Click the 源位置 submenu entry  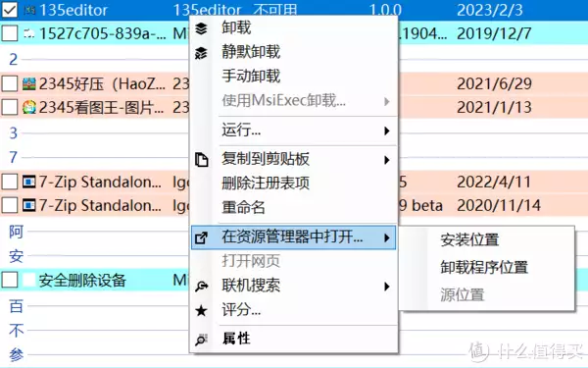coord(462,294)
